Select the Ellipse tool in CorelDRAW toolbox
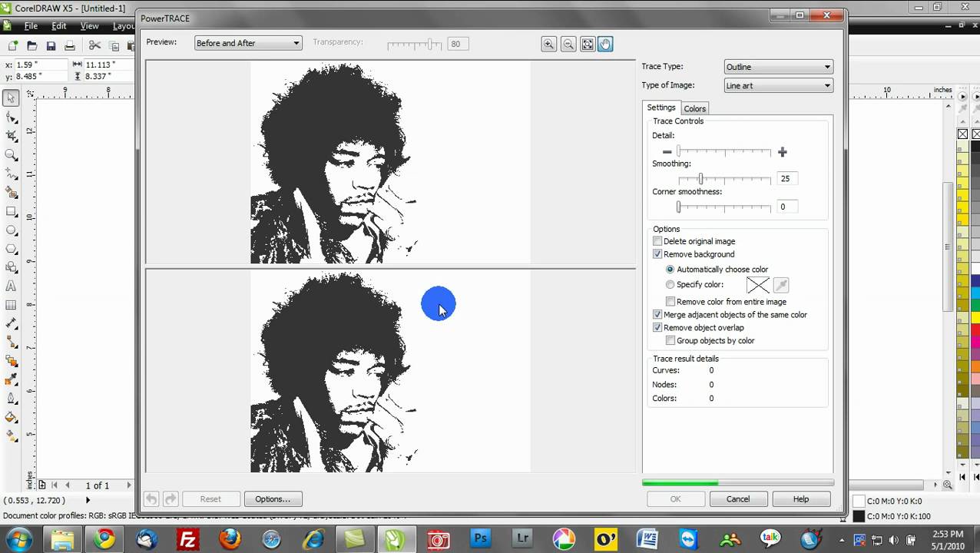The width and height of the screenshot is (980, 553). pyautogui.click(x=11, y=230)
